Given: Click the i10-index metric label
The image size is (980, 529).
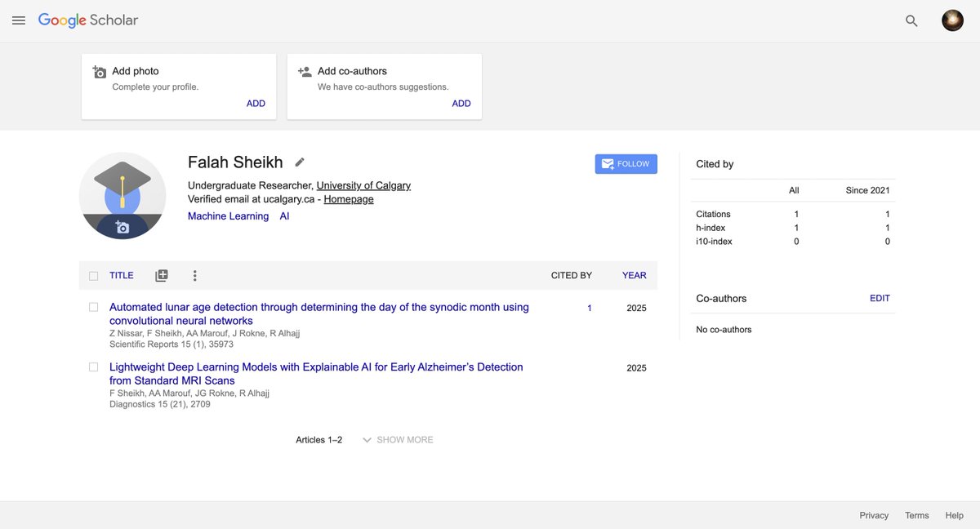Looking at the screenshot, I should click(x=714, y=242).
